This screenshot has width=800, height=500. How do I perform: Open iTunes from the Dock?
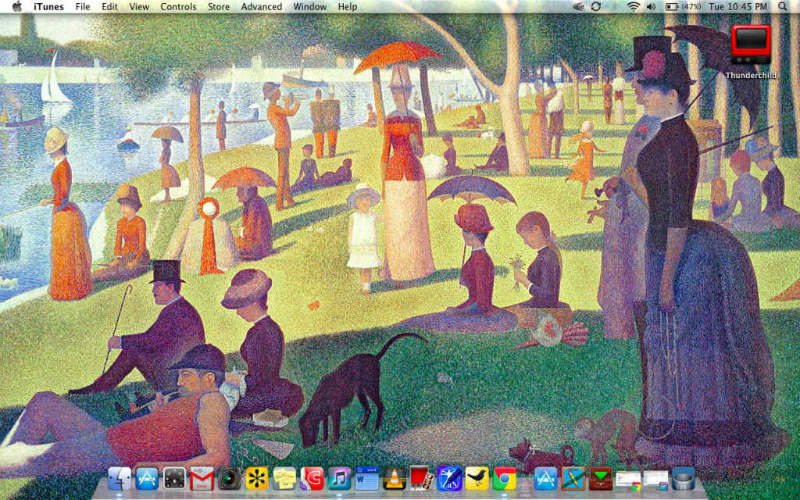(x=339, y=479)
